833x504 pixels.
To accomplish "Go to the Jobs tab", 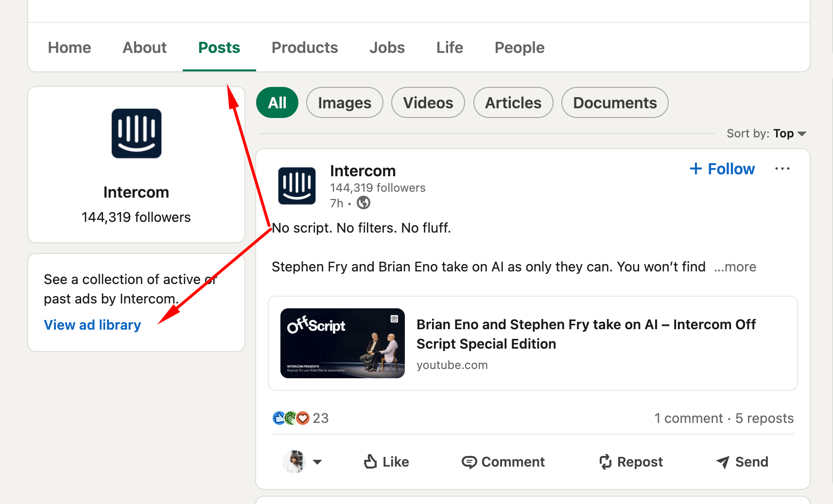I will coord(387,48).
